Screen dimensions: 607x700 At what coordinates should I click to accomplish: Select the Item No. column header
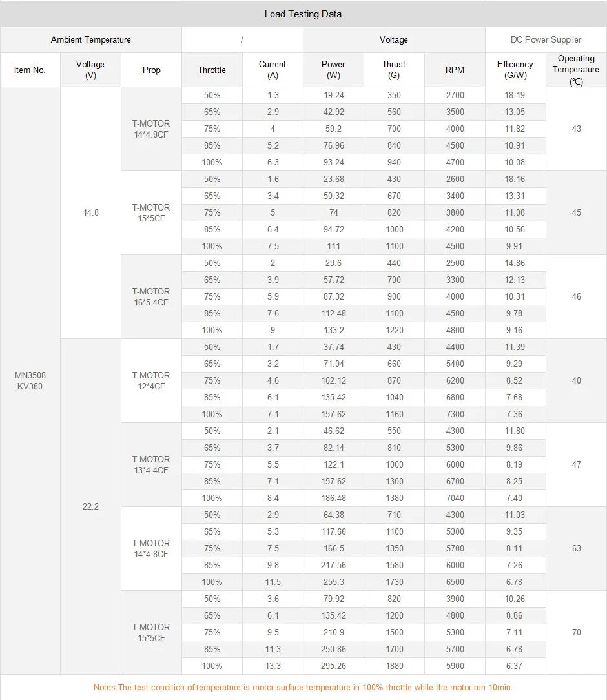[30, 70]
